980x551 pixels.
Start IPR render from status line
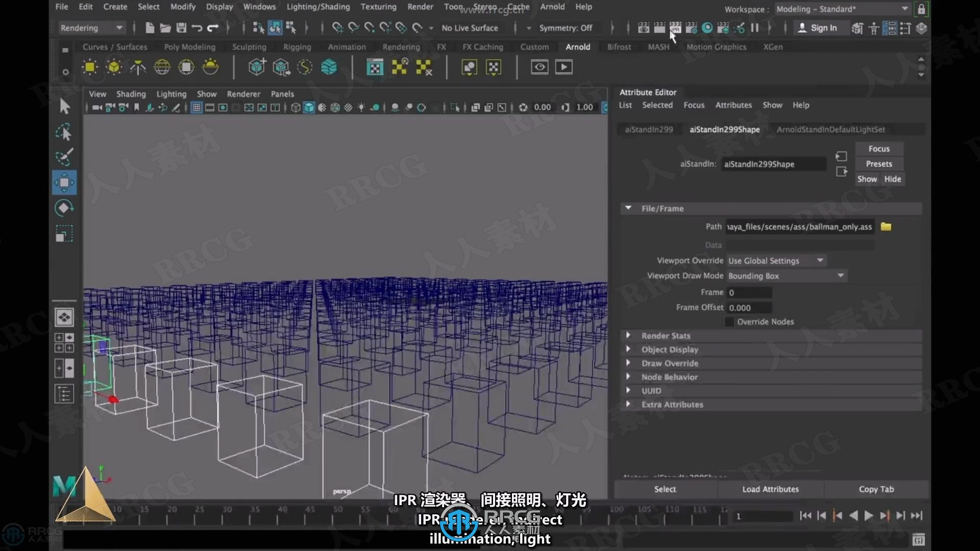pyautogui.click(x=675, y=28)
